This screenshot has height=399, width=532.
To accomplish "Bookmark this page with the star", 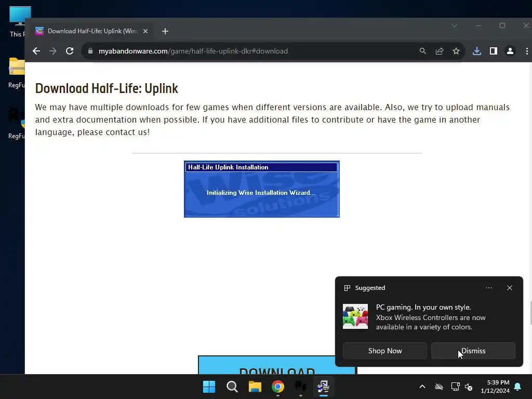I will 456,51.
